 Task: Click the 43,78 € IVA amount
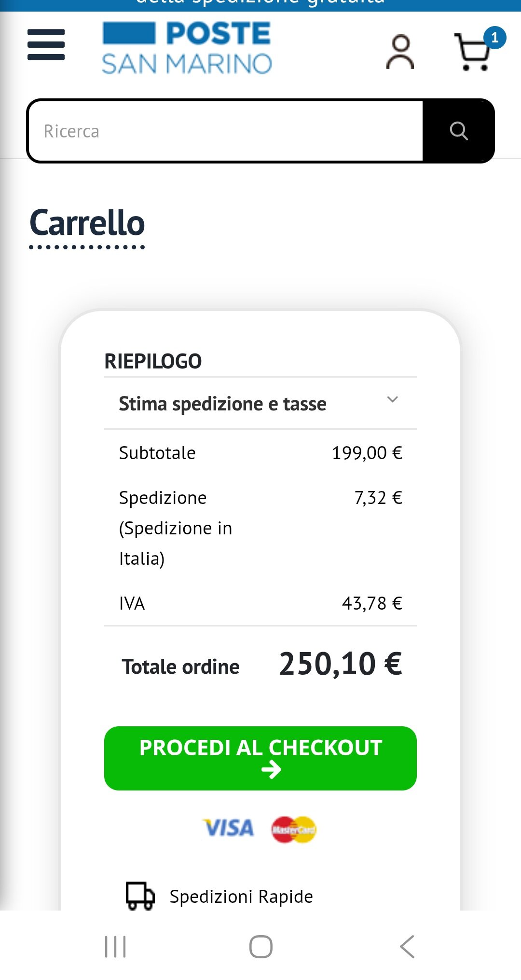pyautogui.click(x=372, y=603)
